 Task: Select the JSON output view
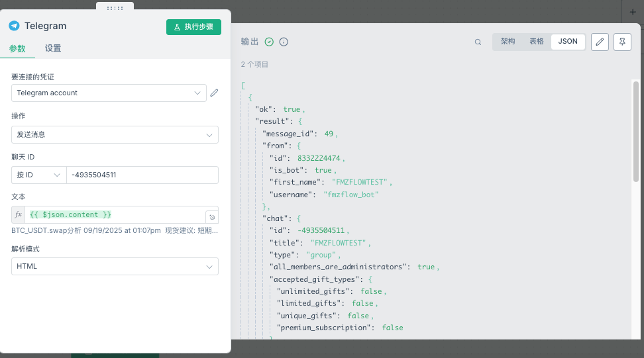click(x=568, y=42)
